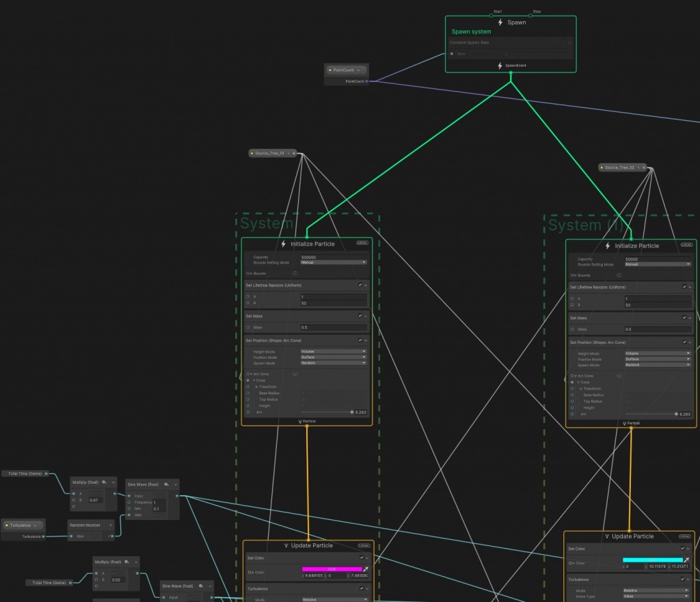Open settings gear on top Multiply (float) node
Image resolution: width=700 pixels, height=602 pixels.
tap(104, 482)
